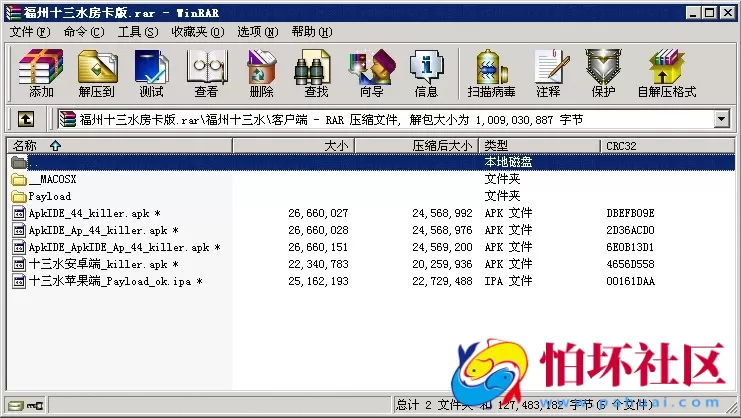
Task: Click file icon of ApkIDE_ApkIDE_Ap_44_killer.apk
Action: coord(19,247)
